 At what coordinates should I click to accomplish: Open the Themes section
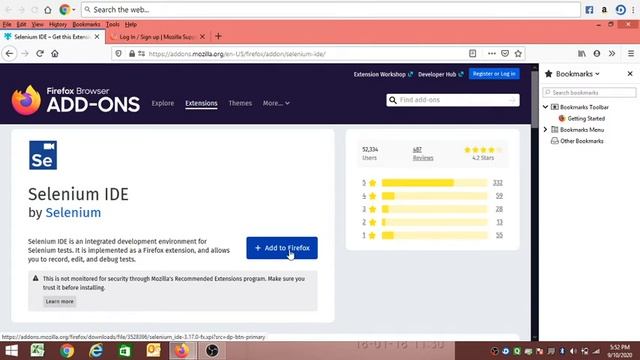click(240, 103)
